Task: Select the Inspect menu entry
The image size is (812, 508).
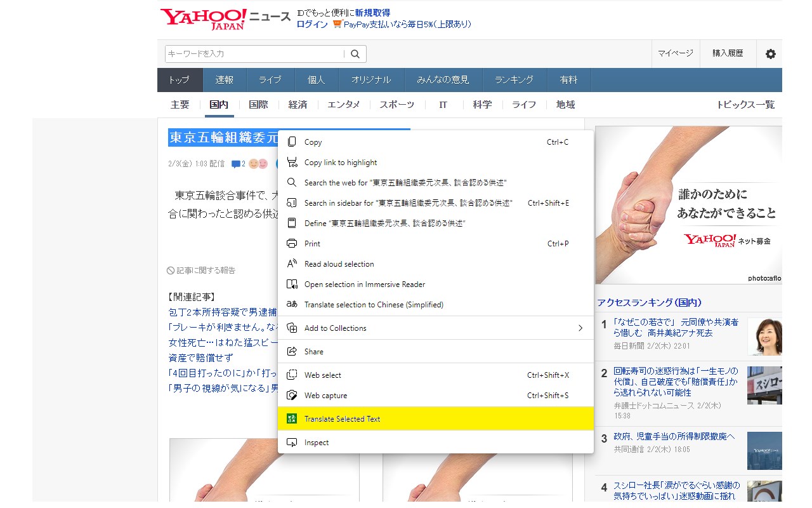Action: pyautogui.click(x=436, y=443)
